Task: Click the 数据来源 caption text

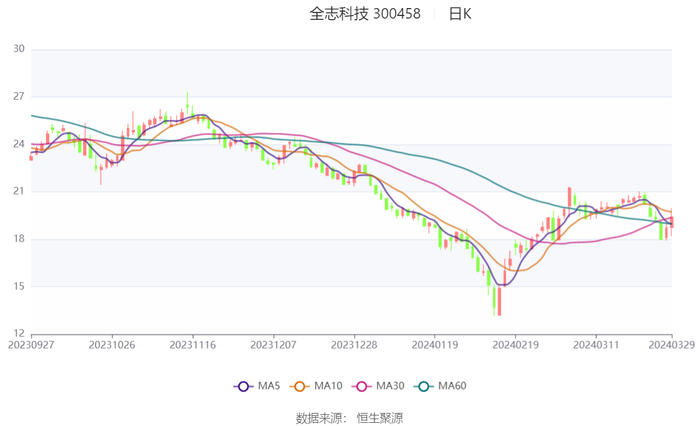Action: pyautogui.click(x=321, y=417)
